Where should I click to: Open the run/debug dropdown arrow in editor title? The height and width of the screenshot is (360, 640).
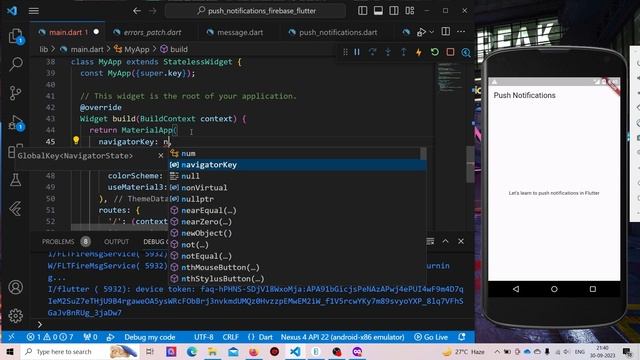click(431, 32)
